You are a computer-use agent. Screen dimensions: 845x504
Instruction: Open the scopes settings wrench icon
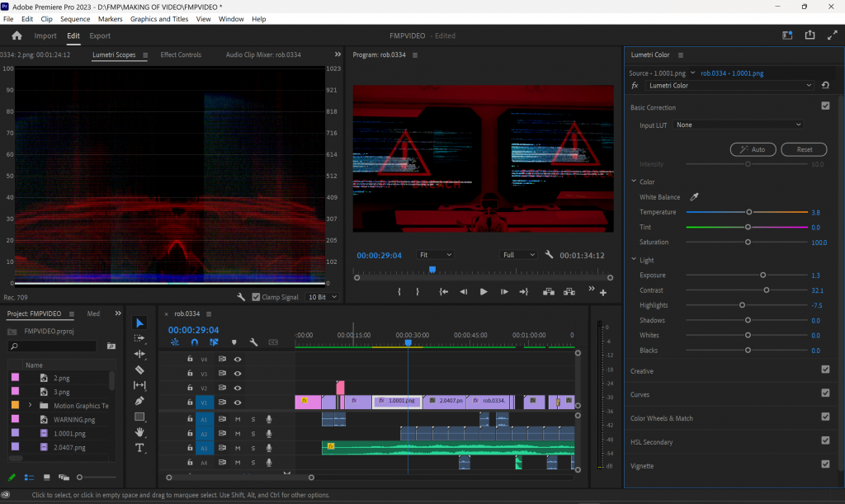pos(241,297)
